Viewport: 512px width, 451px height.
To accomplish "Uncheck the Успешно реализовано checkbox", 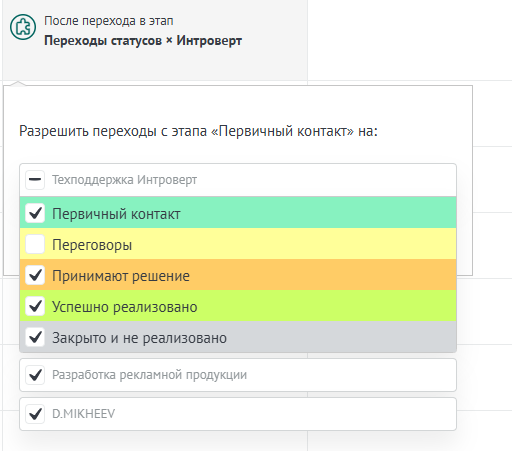I will [35, 306].
